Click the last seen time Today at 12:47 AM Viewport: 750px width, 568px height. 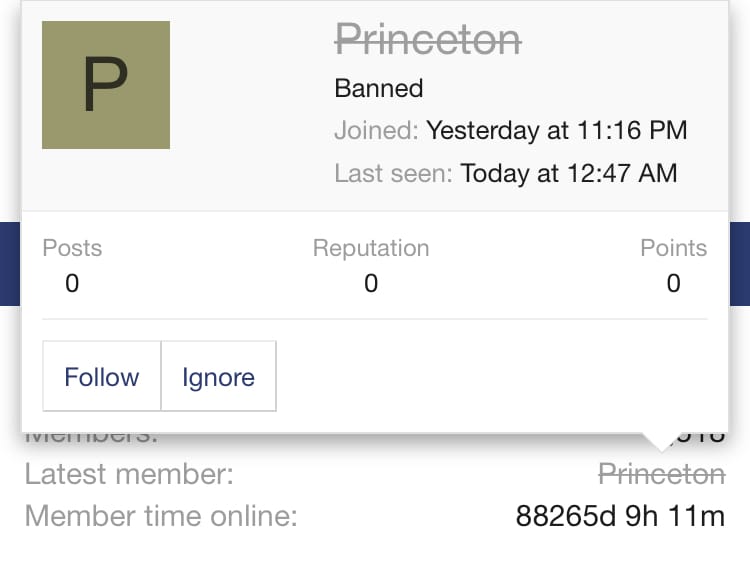(569, 173)
